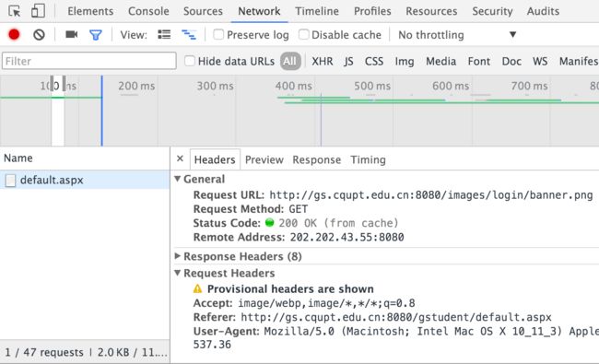
Task: Close the request details panel
Action: (x=181, y=159)
